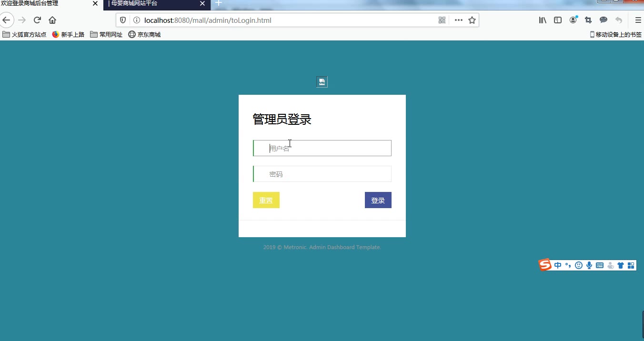This screenshot has width=644, height=341.
Task: Click into the 密码 password field
Action: [x=322, y=174]
